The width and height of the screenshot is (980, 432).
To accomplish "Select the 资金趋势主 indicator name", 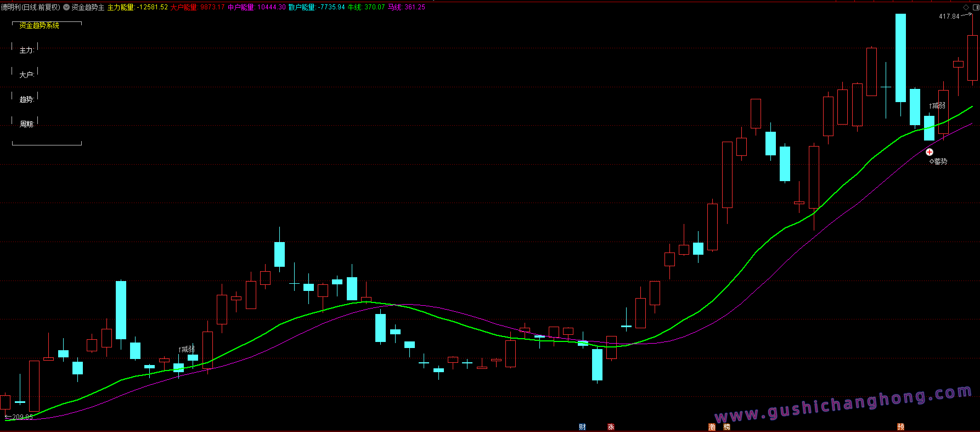I will coord(88,7).
